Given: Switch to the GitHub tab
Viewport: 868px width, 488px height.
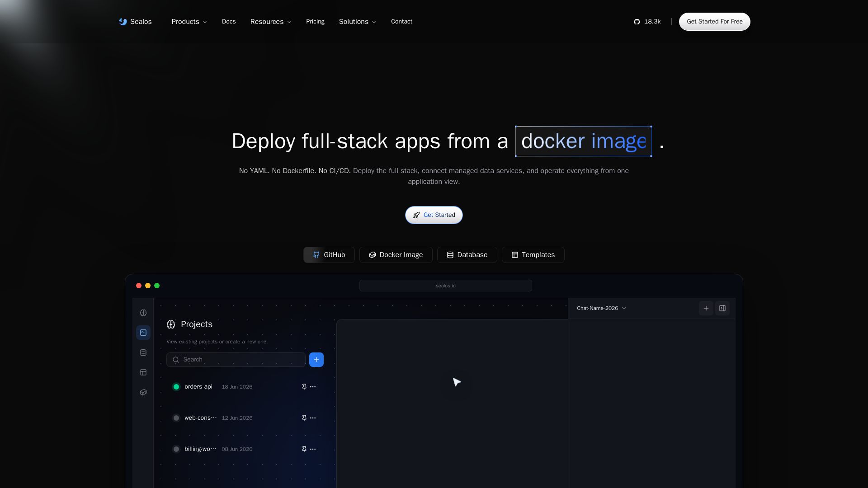Looking at the screenshot, I should [x=329, y=255].
